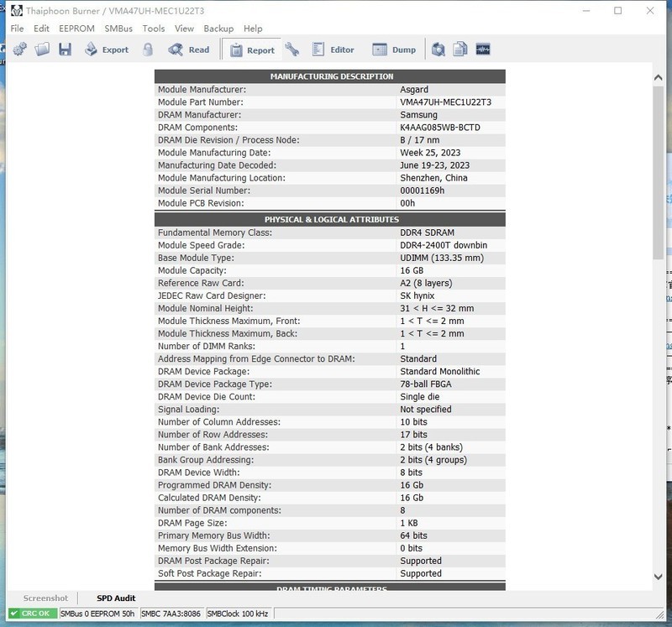Show the Report view

[251, 50]
